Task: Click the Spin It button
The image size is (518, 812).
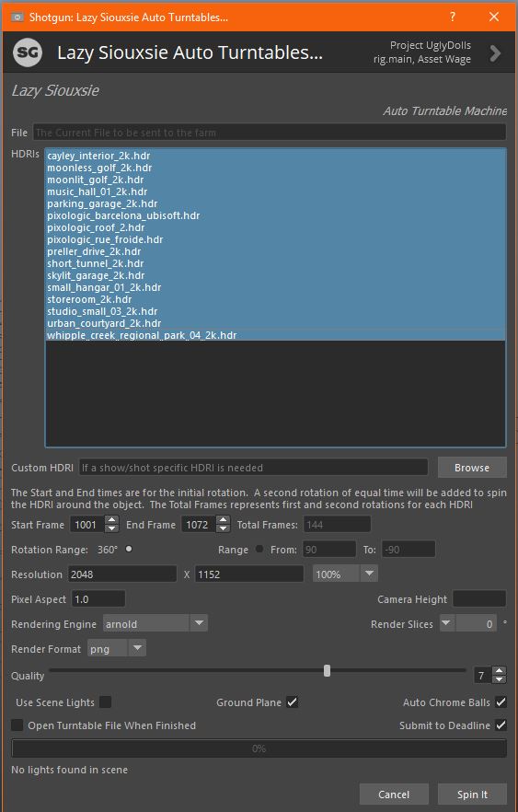Action: (x=472, y=794)
